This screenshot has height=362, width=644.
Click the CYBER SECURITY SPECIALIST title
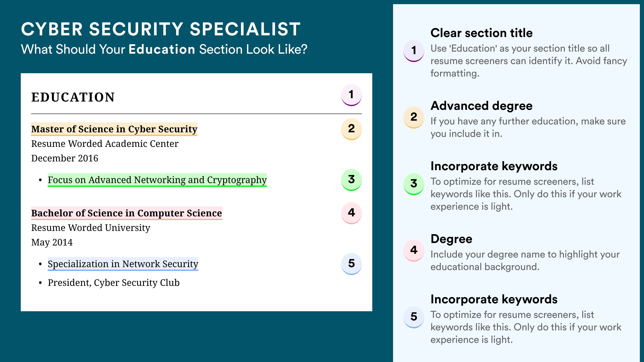[x=161, y=29]
